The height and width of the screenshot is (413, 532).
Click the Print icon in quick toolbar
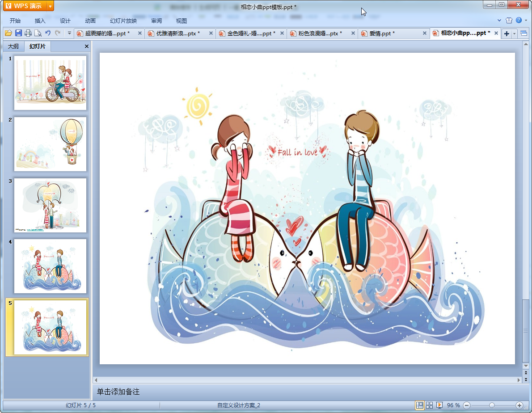point(28,33)
